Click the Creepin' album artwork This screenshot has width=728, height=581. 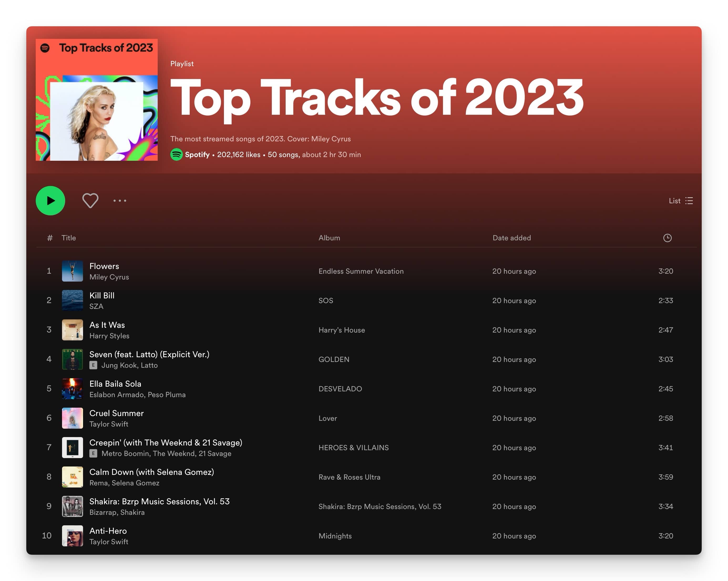point(72,447)
